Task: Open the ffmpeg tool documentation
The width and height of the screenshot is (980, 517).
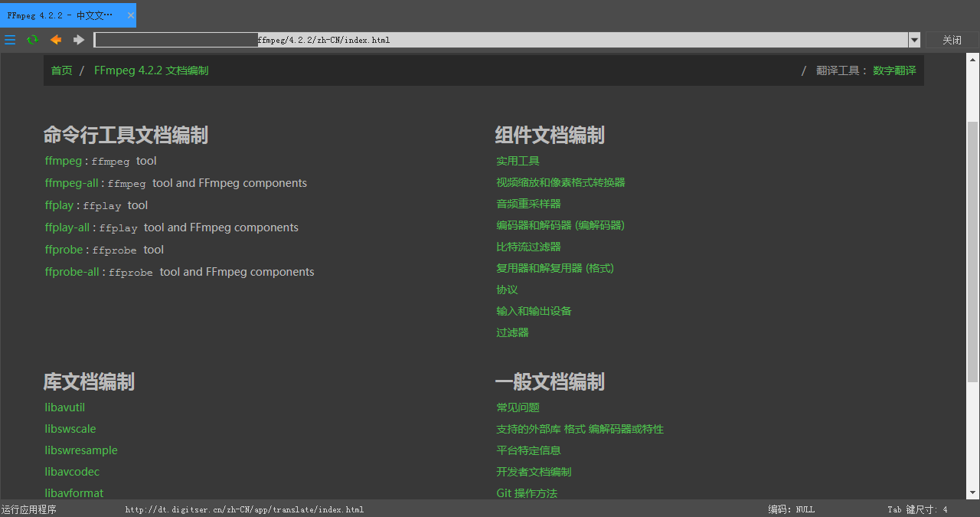Action: [x=63, y=161]
